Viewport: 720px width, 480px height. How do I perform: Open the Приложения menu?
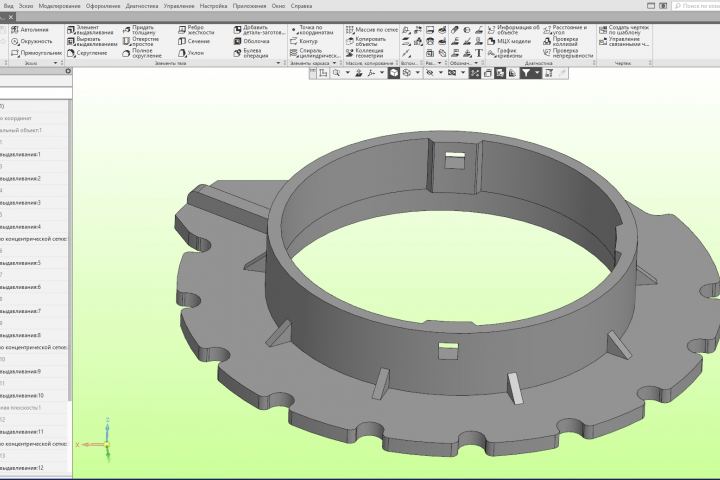(249, 6)
